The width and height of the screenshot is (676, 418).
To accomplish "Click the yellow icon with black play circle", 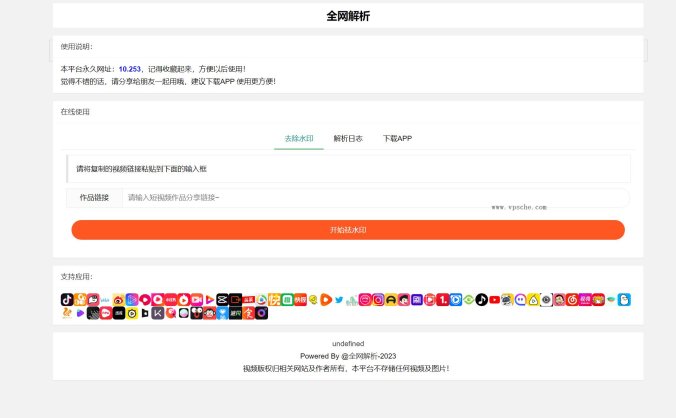I will pos(132,313).
